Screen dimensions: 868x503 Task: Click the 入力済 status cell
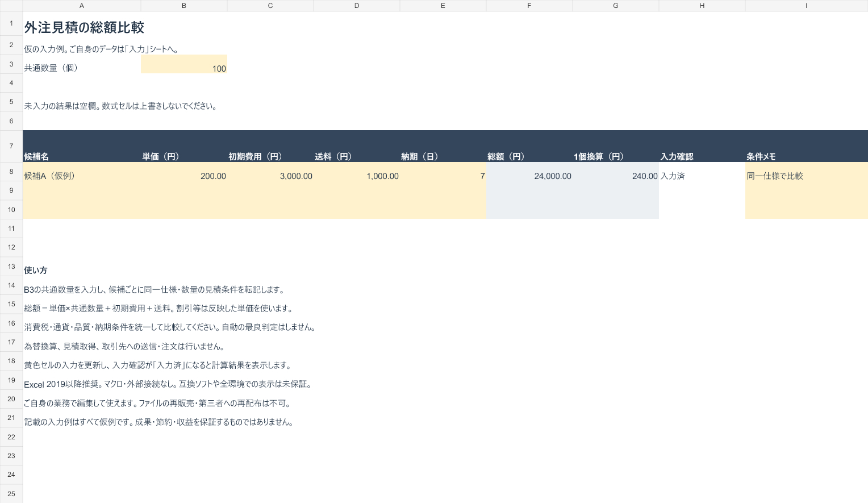tap(702, 172)
